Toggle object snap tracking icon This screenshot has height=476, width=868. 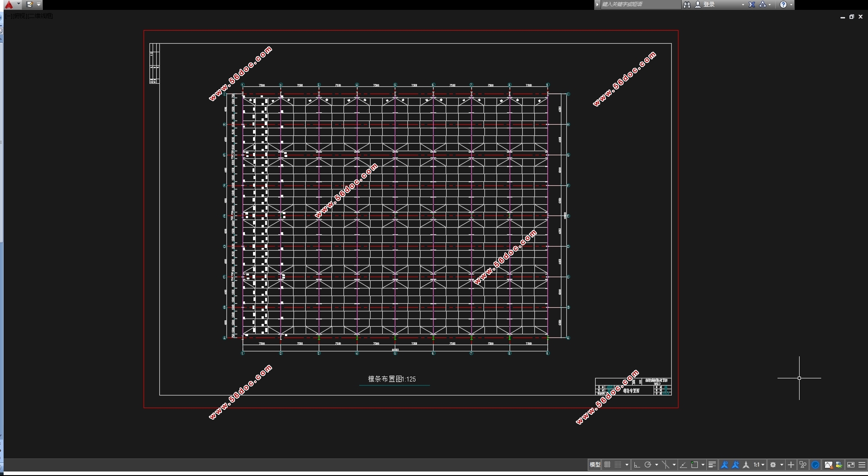(683, 465)
